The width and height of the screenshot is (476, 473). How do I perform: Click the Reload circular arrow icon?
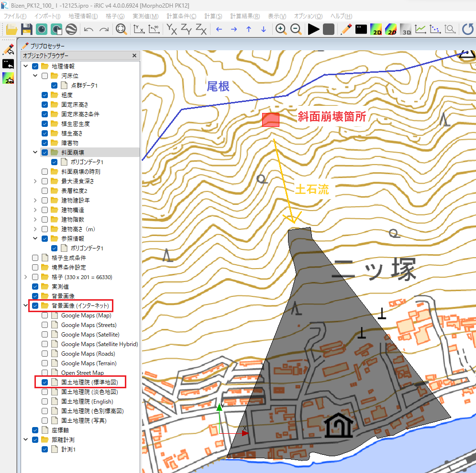(468, 29)
